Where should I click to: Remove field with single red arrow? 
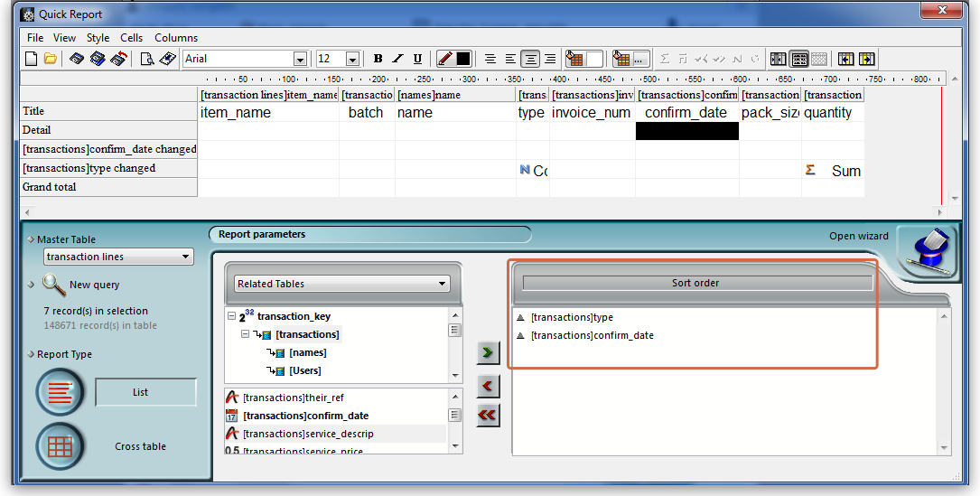click(488, 386)
